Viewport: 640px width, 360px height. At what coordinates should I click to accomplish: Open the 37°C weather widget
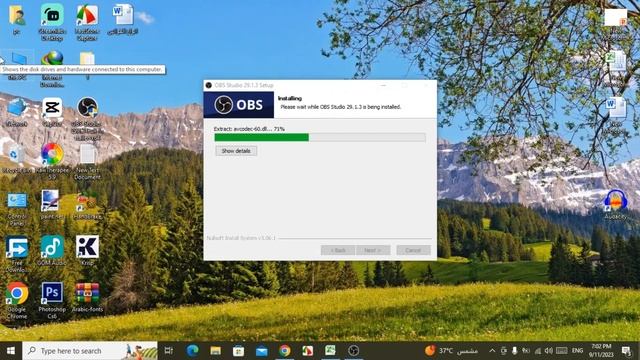pyautogui.click(x=451, y=351)
